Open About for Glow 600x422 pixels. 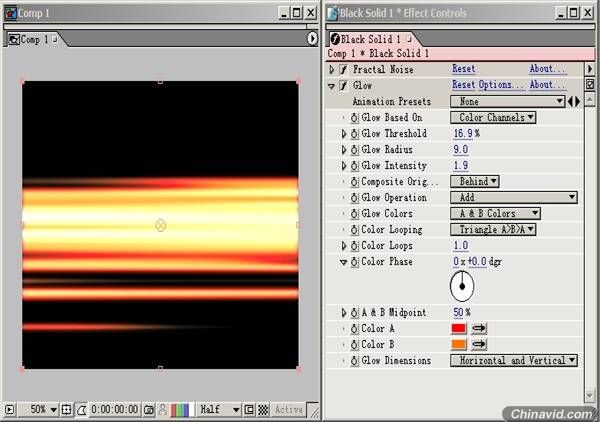(x=547, y=85)
